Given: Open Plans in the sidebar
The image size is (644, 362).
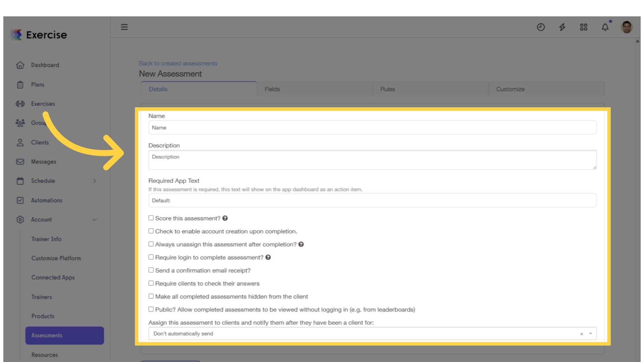Looking at the screenshot, I should click(38, 84).
